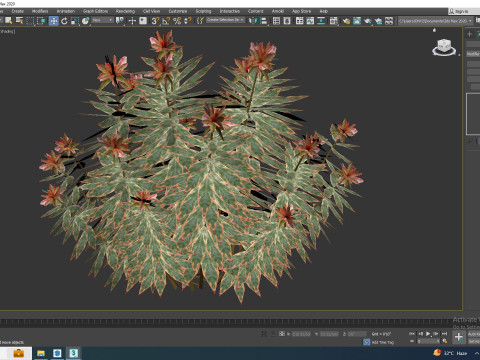The width and height of the screenshot is (480, 360).
Task: Open the Create menu
Action: tap(18, 11)
